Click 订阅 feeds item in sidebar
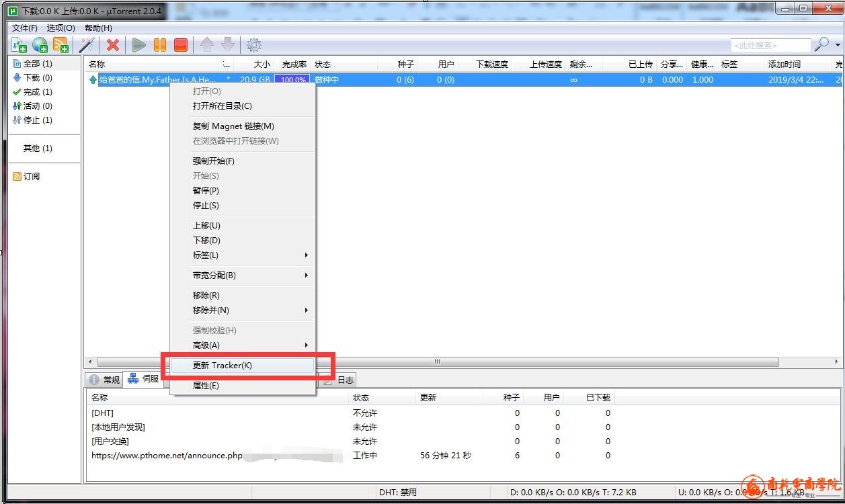Image resolution: width=845 pixels, height=504 pixels. (x=31, y=177)
